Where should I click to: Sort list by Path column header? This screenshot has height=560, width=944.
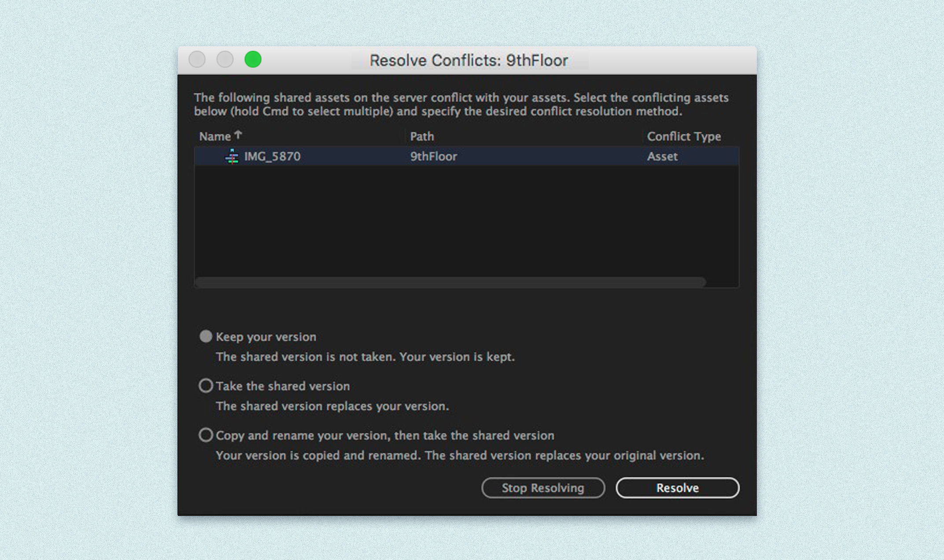(422, 136)
